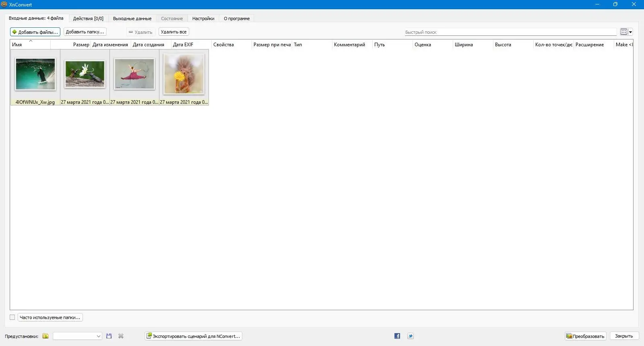
Task: Click the Комментарий column header
Action: click(353, 44)
